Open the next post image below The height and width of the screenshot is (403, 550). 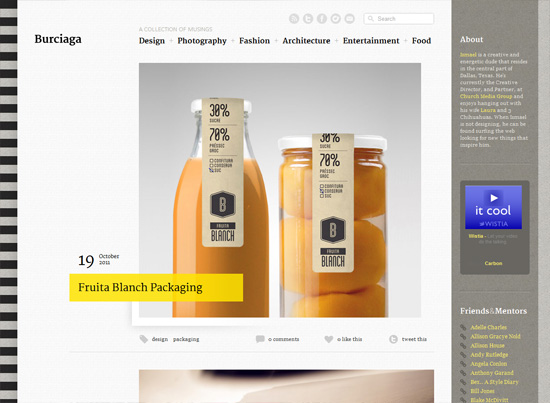coord(286,386)
